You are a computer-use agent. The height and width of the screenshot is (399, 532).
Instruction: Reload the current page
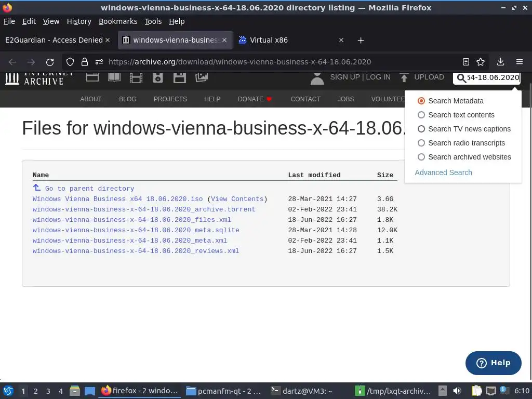[x=50, y=62]
